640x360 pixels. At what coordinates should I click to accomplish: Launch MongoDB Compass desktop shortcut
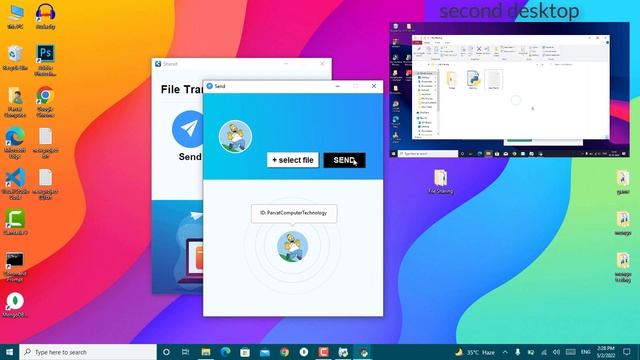tap(15, 305)
